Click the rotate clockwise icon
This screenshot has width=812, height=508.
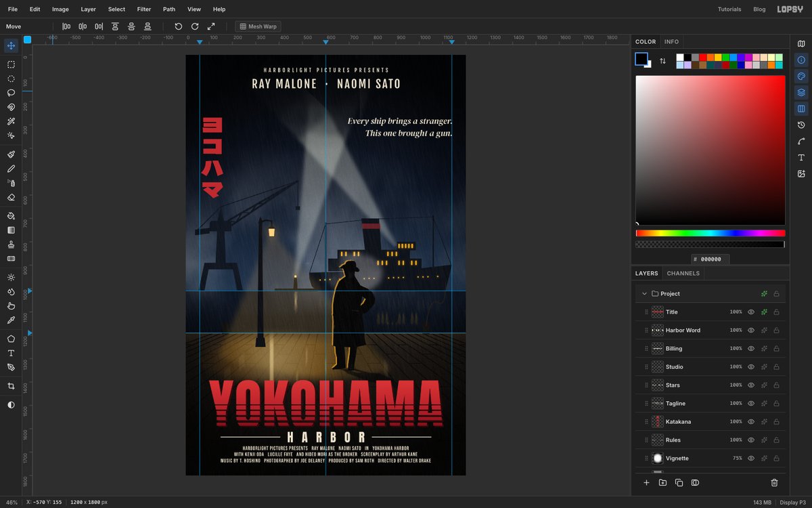point(195,26)
